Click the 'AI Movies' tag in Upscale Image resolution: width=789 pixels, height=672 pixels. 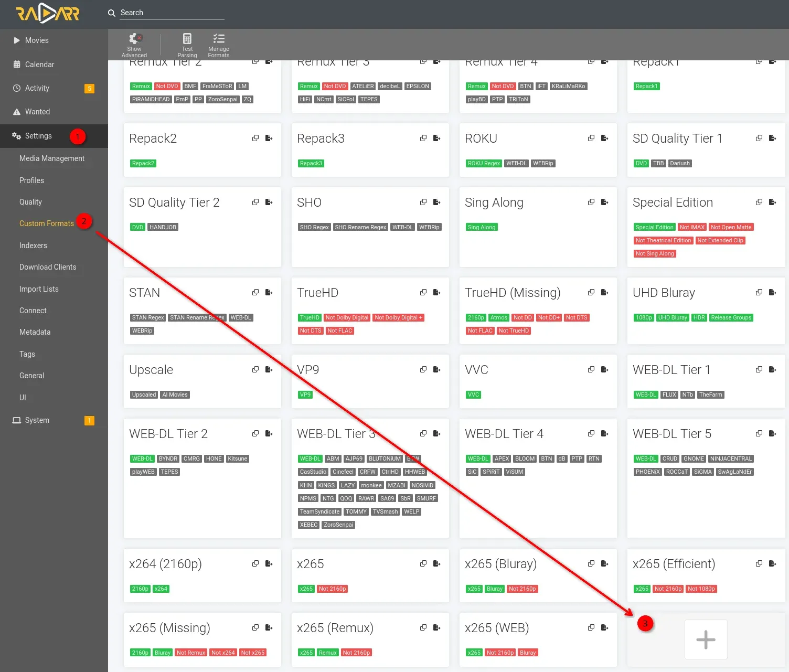click(175, 394)
